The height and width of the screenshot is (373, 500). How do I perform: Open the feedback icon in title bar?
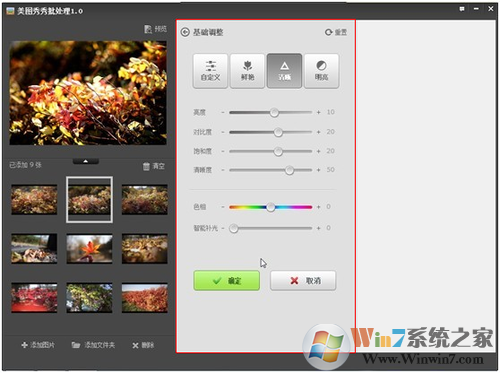click(x=462, y=9)
